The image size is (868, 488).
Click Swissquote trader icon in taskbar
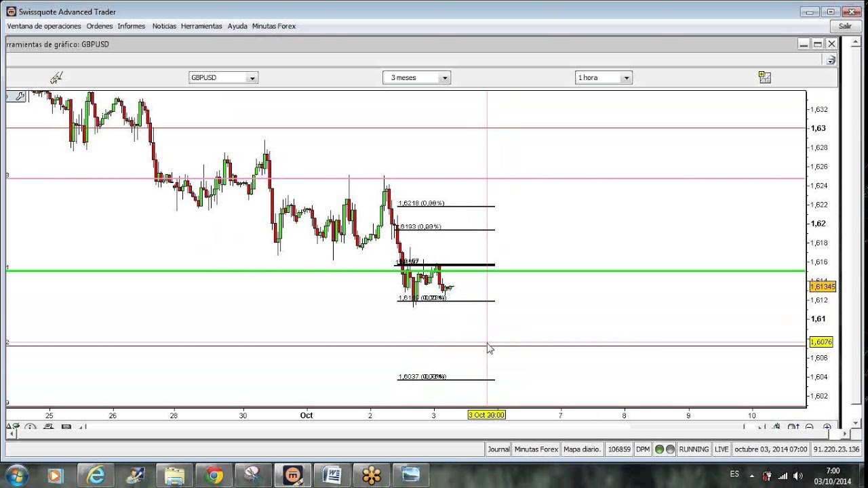(293, 475)
